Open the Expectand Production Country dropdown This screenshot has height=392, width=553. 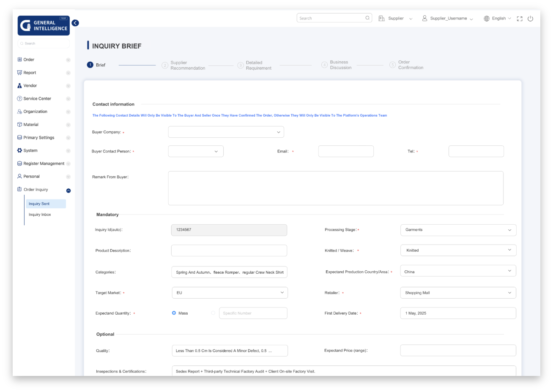tap(458, 271)
